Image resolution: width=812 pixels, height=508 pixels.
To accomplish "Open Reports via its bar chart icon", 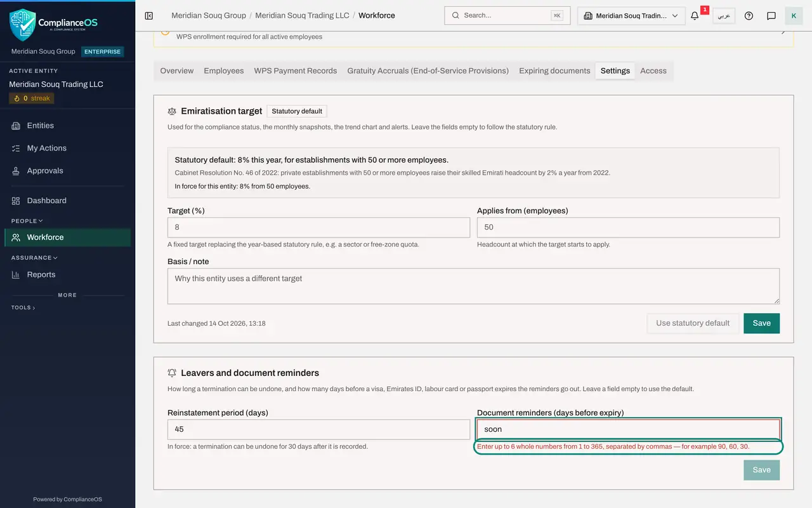I will [16, 275].
